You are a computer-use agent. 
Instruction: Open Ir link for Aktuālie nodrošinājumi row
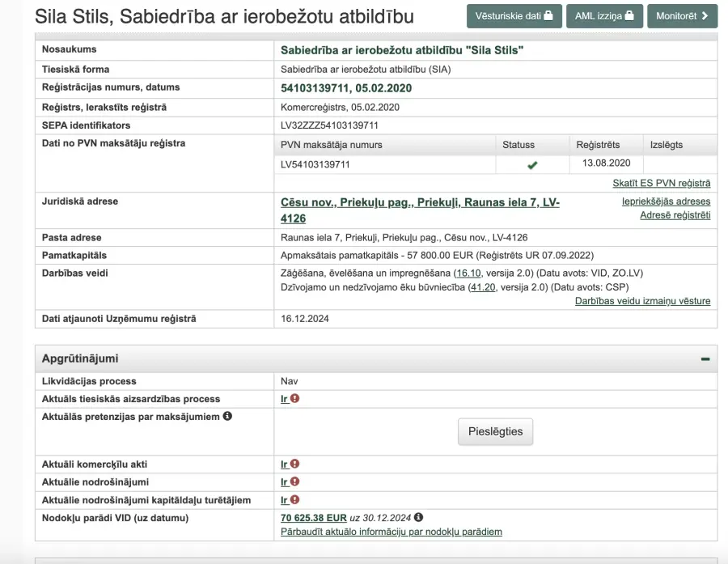(284, 482)
